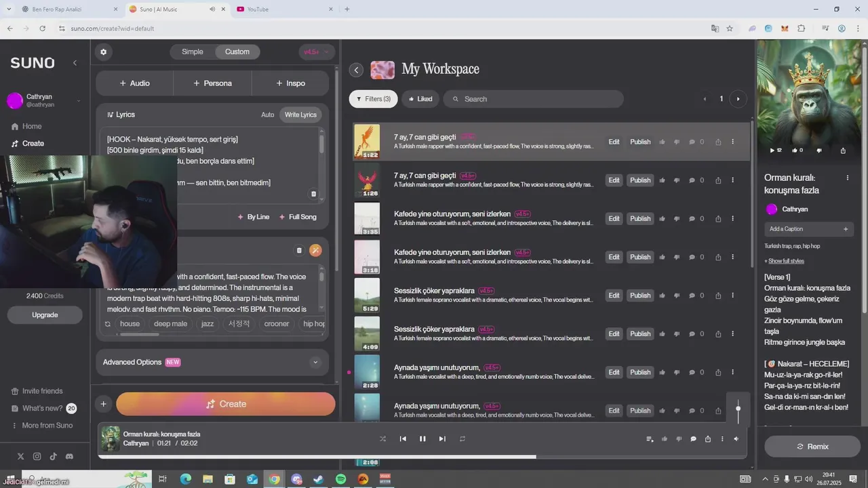Click the orange magic wand style button

[315, 251]
